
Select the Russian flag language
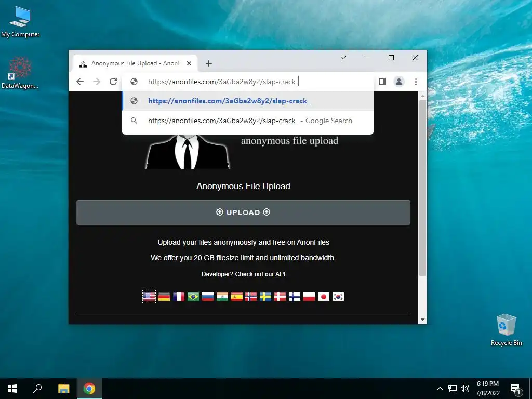click(x=208, y=297)
